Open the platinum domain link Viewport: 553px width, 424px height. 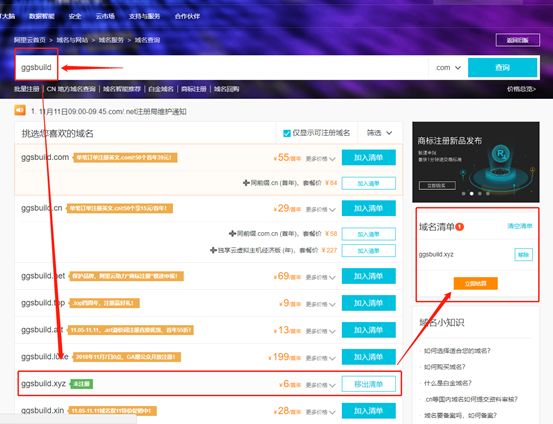161,89
